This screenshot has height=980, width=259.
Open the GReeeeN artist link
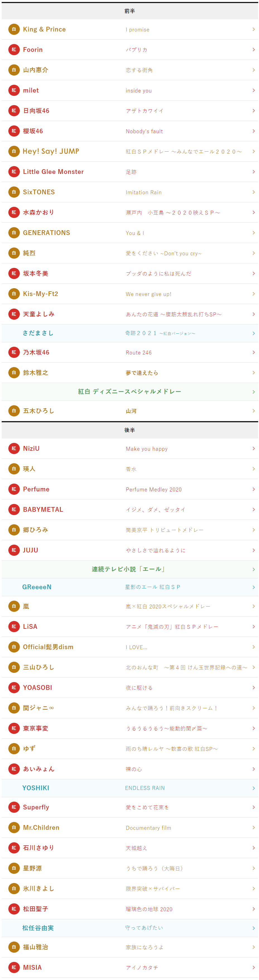coord(37,587)
